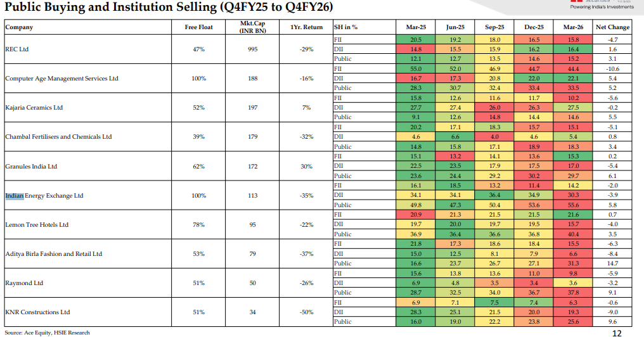Click the 'Dec-25' column header
The height and width of the screenshot is (337, 644).
(534, 27)
